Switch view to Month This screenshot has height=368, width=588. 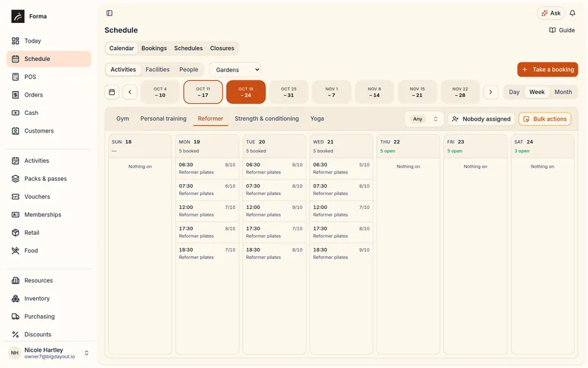(x=563, y=92)
